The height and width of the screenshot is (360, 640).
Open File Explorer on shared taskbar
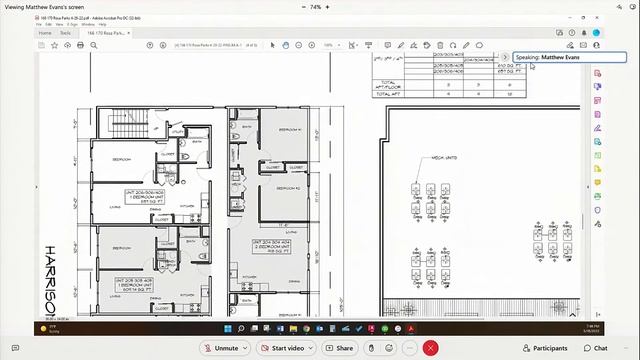(x=293, y=329)
